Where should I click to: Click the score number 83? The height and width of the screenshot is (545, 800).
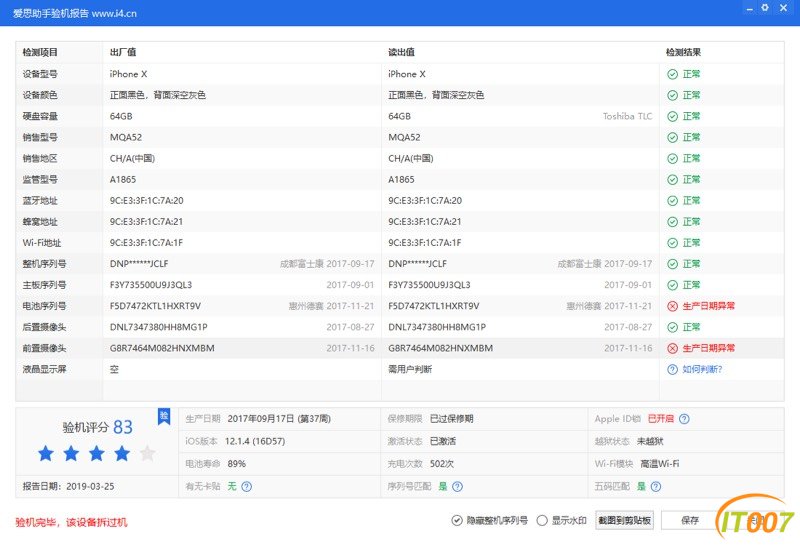click(x=123, y=427)
